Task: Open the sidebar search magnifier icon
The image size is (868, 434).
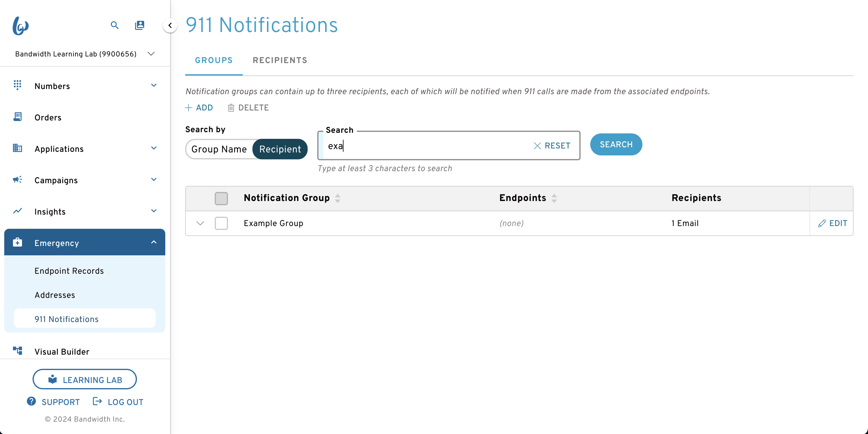Action: click(115, 25)
